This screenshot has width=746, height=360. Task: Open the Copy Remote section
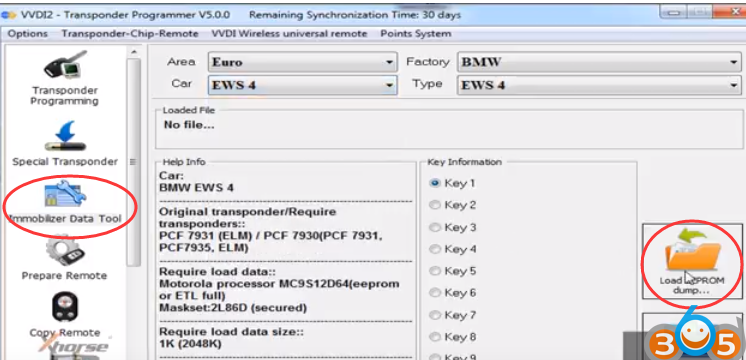65,314
